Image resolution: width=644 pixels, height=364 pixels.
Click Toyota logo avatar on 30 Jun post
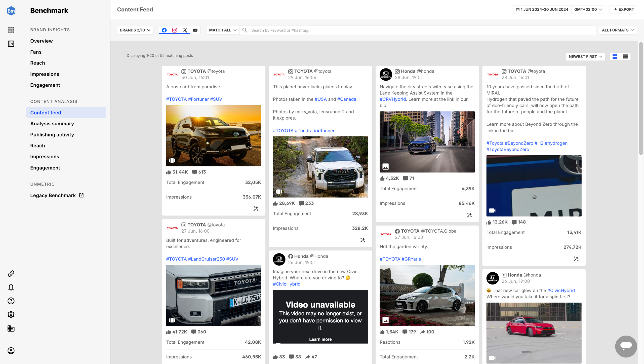[172, 75]
